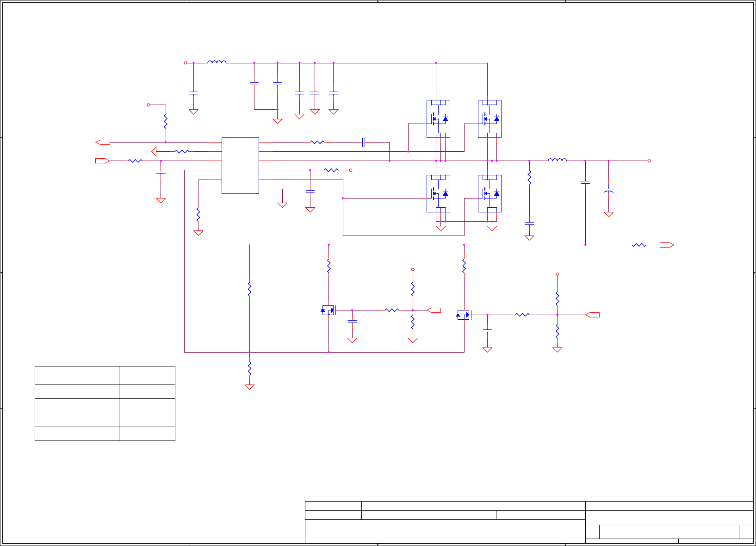Screen dimensions: 756x546
Task: Select the large rectangular controller IC block
Action: pos(240,165)
